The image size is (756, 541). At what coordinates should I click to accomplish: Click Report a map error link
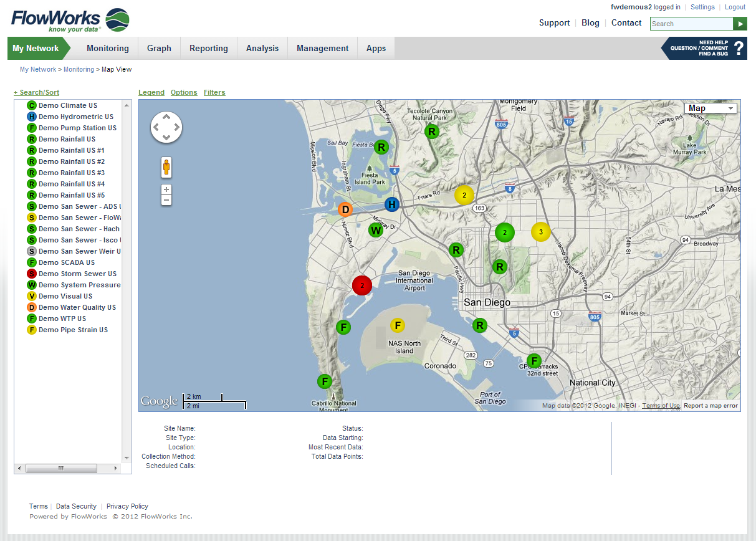tap(711, 406)
